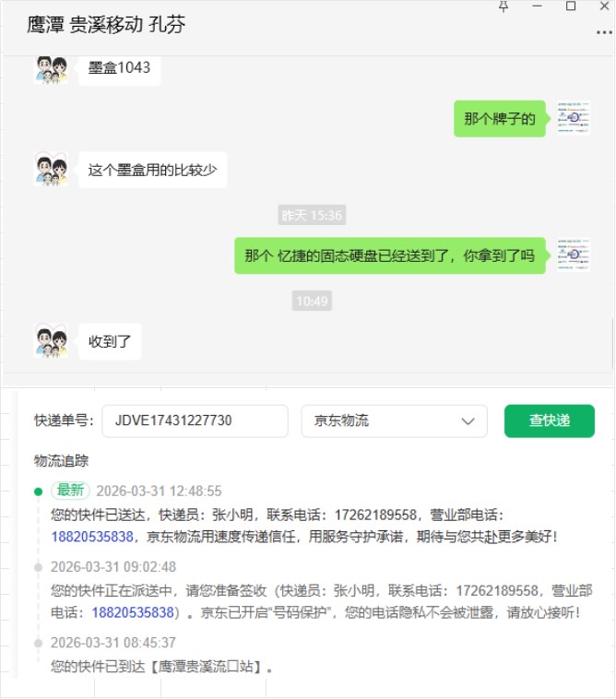Click phone link 18820535838 in dispatching entry
This screenshot has width=616, height=699.
(133, 612)
